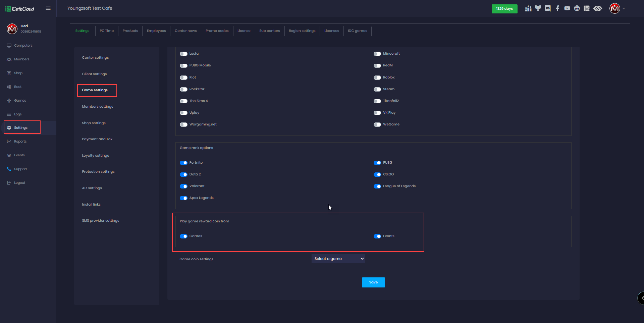Click the Facebook icon in top bar
This screenshot has width=644, height=323.
(557, 8)
